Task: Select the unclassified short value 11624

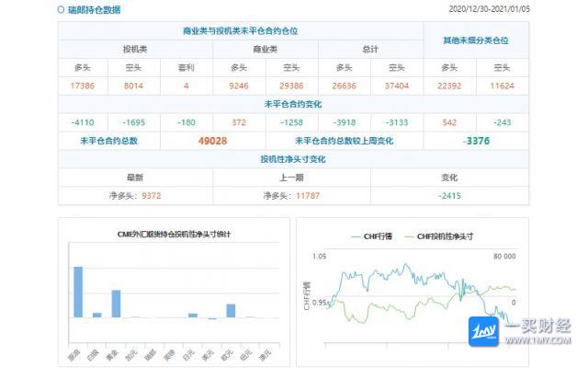Action: click(x=503, y=86)
